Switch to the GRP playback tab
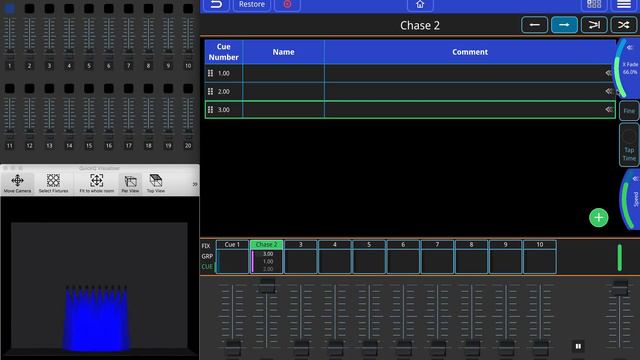This screenshot has width=640, height=360. [207, 256]
